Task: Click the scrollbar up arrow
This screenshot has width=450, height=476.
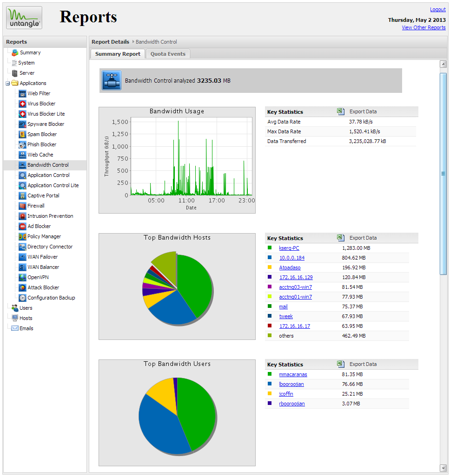Action: point(443,64)
